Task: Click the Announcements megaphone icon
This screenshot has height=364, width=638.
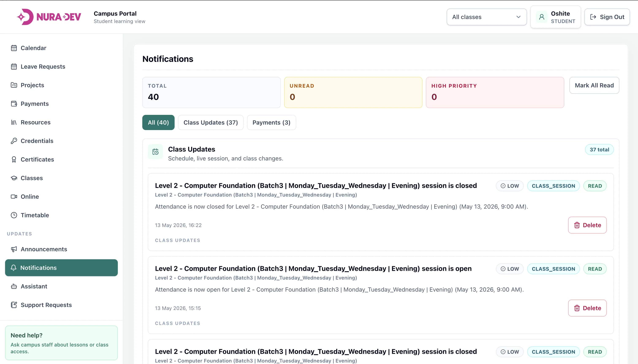Action: tap(14, 249)
